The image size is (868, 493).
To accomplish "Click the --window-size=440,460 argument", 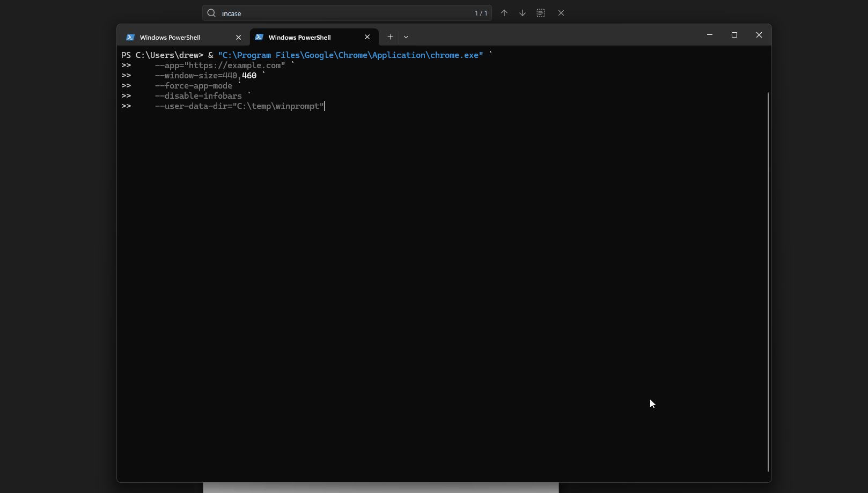I will tap(205, 76).
